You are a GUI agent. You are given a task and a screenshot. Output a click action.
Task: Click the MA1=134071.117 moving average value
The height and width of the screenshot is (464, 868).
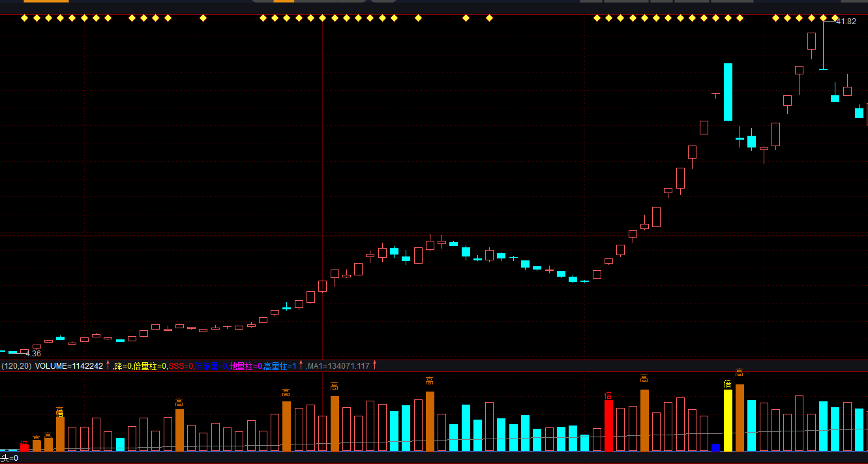tap(338, 366)
